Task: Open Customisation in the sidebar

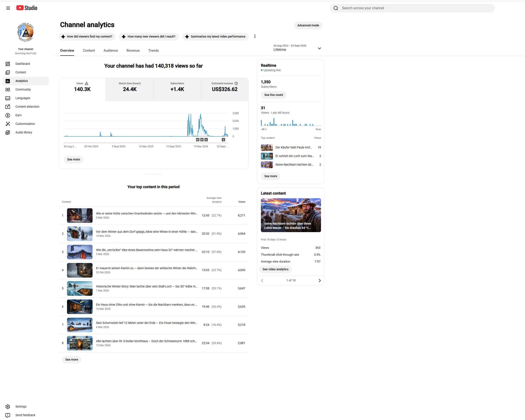Action: (26, 124)
